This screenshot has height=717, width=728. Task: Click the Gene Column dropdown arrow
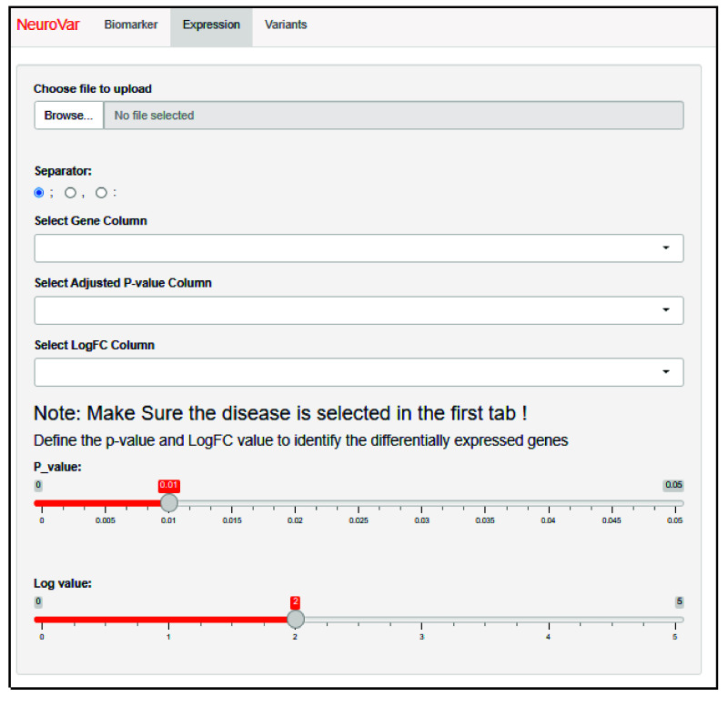[666, 248]
